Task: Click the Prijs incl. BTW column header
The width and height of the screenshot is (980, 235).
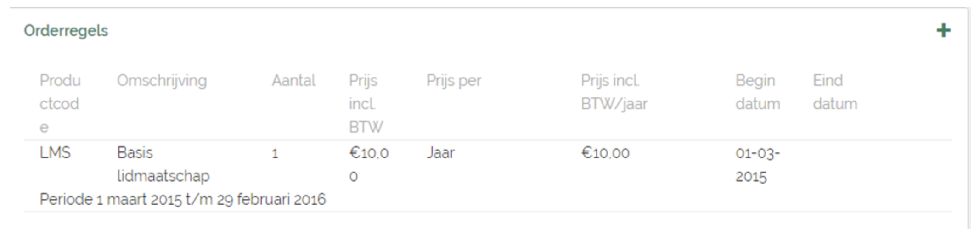Action: point(366,104)
